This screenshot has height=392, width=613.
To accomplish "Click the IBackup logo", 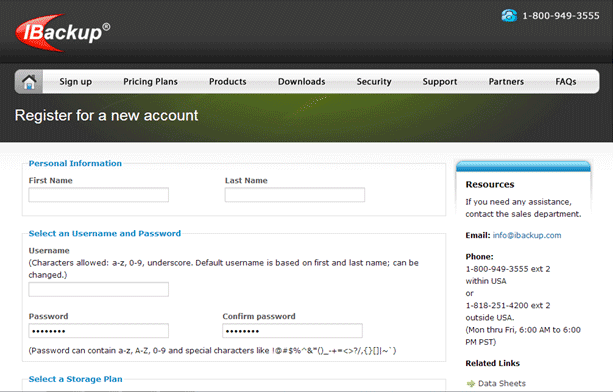I will coord(63,32).
